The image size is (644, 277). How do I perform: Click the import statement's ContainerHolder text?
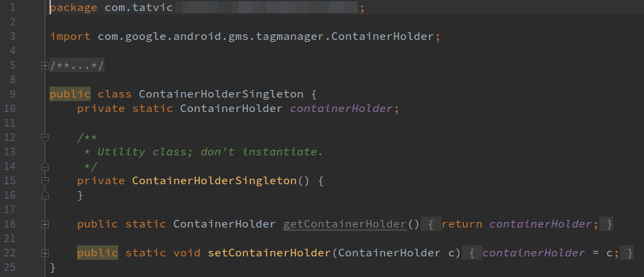pos(382,36)
